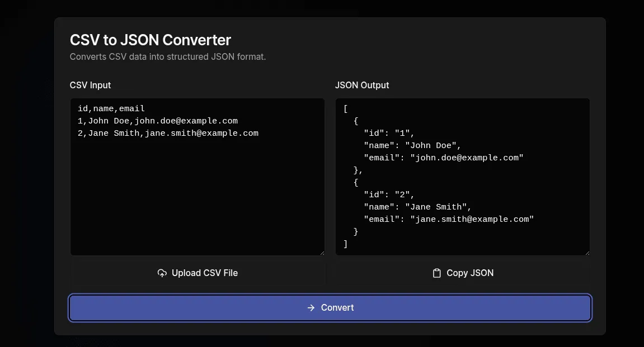Image resolution: width=644 pixels, height=347 pixels.
Task: Click the resize grip of the JSON Output box
Action: click(587, 252)
